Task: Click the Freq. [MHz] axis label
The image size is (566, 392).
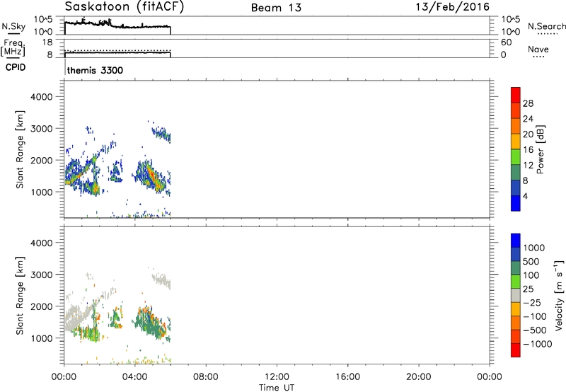Action: (13, 47)
